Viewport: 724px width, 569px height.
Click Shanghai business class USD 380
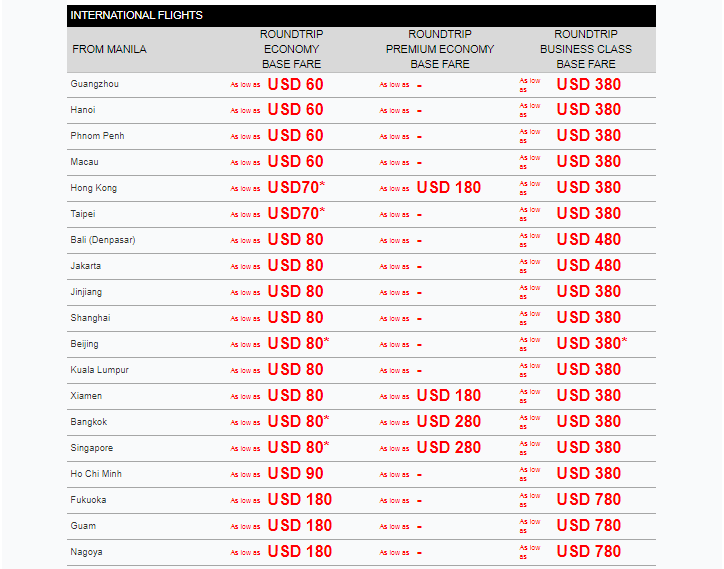588,318
